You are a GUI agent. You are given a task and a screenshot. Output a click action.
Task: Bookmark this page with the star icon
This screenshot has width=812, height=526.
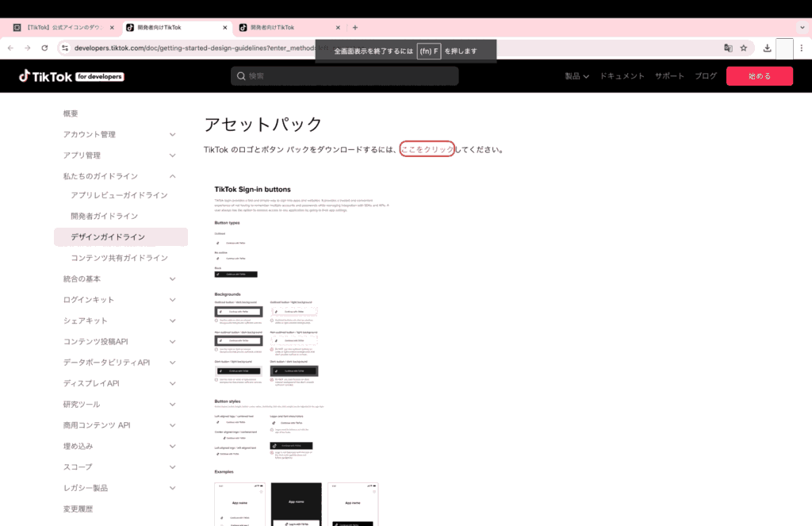pyautogui.click(x=744, y=48)
